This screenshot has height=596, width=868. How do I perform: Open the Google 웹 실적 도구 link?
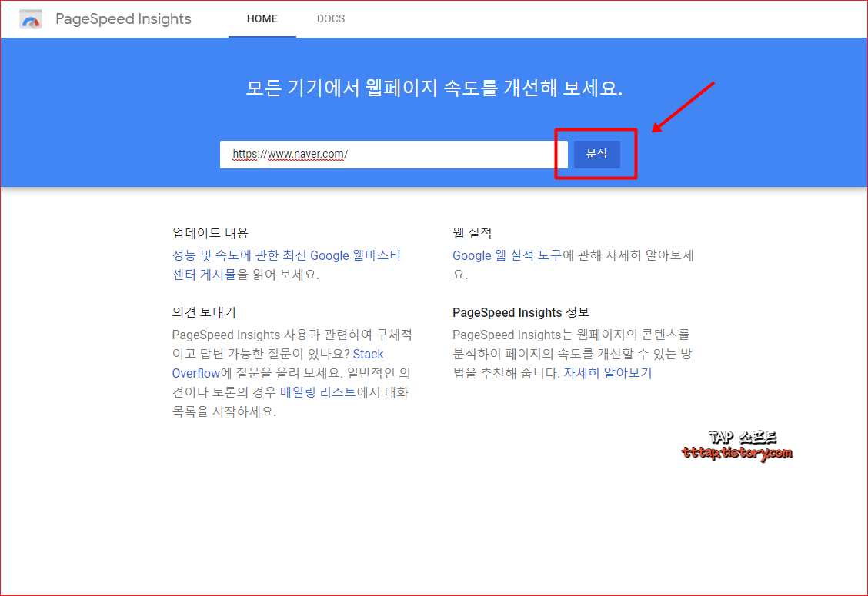(507, 255)
